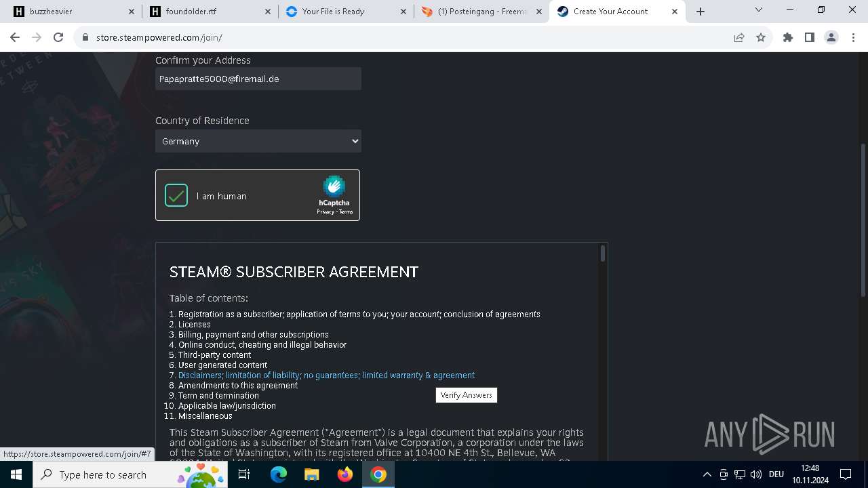
Task: Open the Chrome profile avatar
Action: [831, 37]
